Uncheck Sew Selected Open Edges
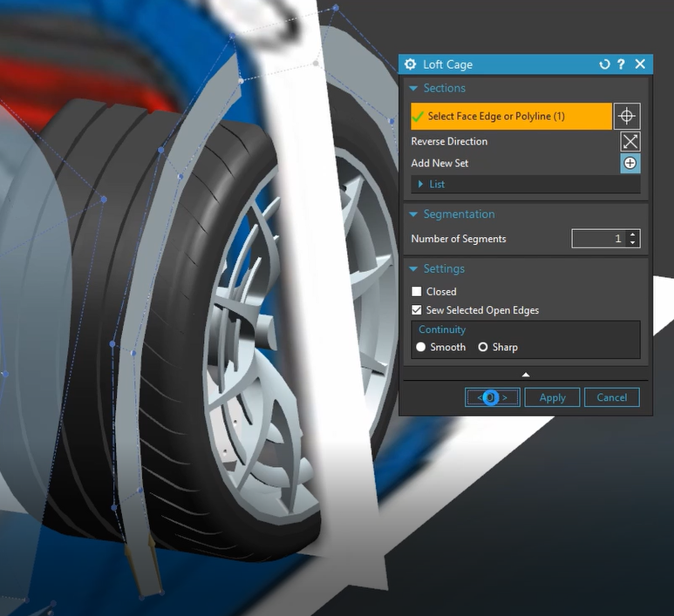 pos(417,310)
